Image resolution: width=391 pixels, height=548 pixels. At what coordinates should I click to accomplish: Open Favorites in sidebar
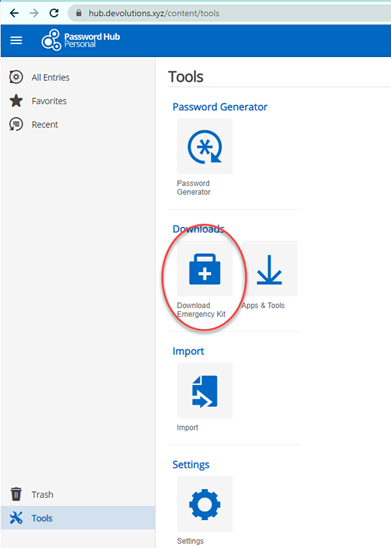pos(78,101)
